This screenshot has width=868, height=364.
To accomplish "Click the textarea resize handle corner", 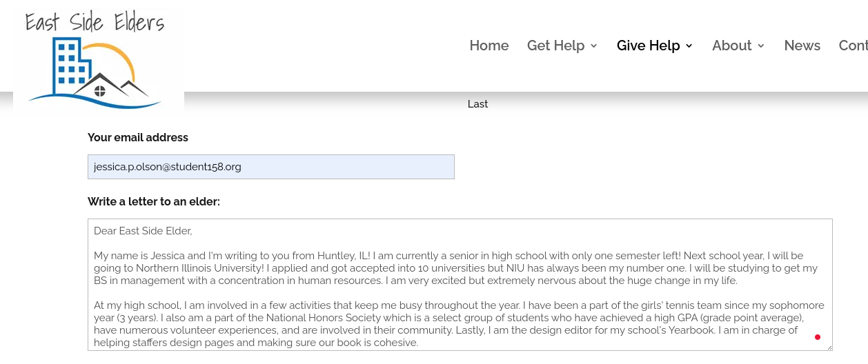I will coord(828,346).
